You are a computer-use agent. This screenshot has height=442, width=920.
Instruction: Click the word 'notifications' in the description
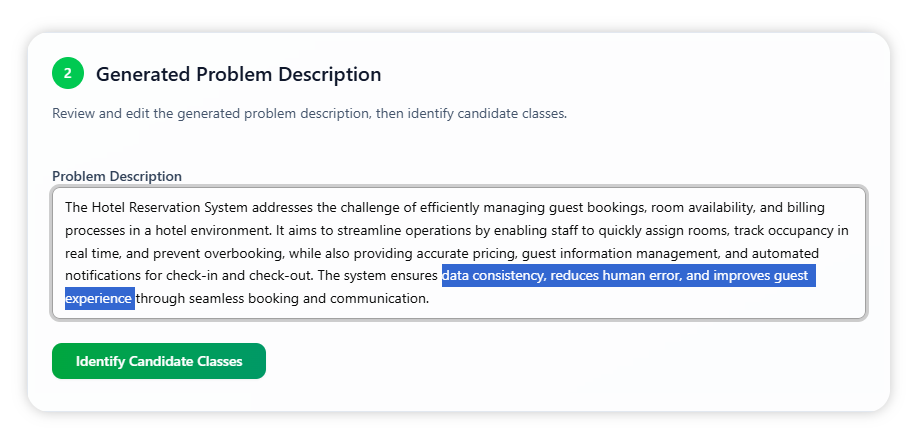click(x=103, y=275)
